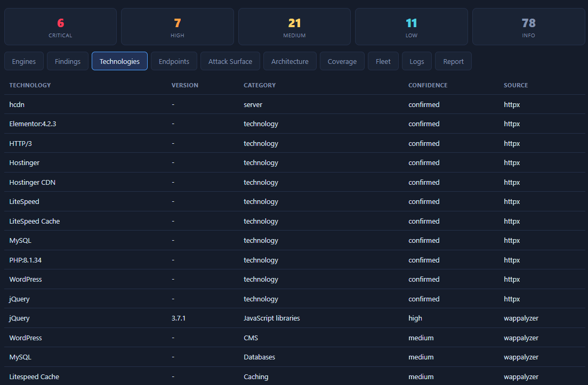Select the hcdn technology row
The width and height of the screenshot is (588, 385).
point(294,104)
